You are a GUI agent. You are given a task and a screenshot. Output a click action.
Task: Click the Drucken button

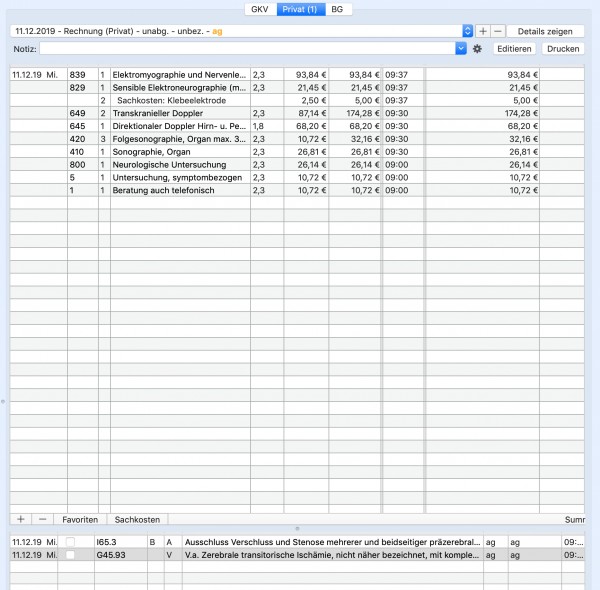(x=563, y=49)
